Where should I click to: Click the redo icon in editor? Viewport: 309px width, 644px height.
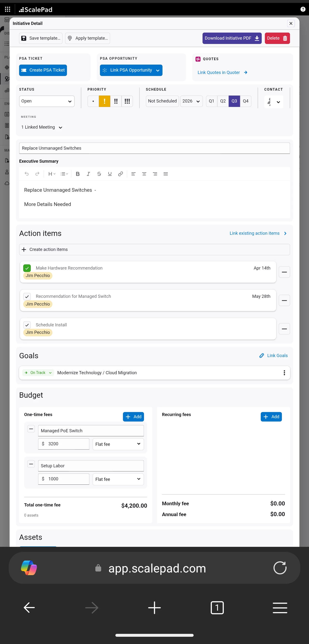pos(37,174)
